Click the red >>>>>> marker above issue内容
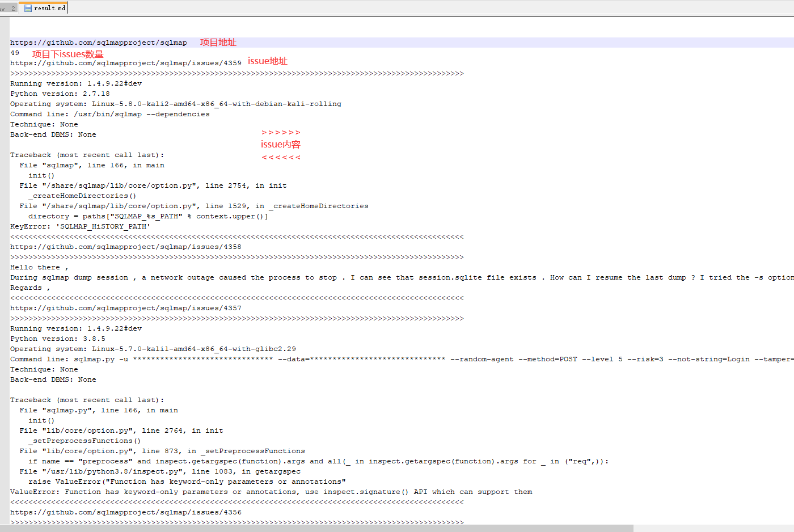This screenshot has height=532, width=794. (x=280, y=132)
